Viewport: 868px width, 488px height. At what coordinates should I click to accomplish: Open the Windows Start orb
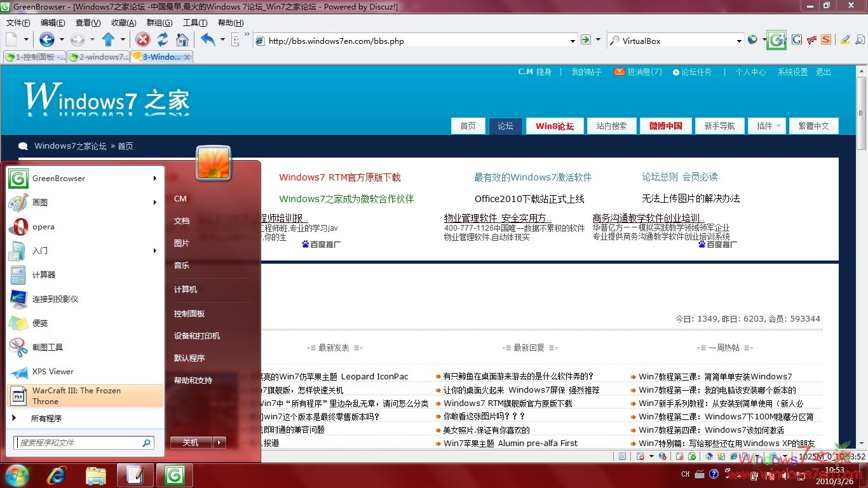[x=17, y=475]
